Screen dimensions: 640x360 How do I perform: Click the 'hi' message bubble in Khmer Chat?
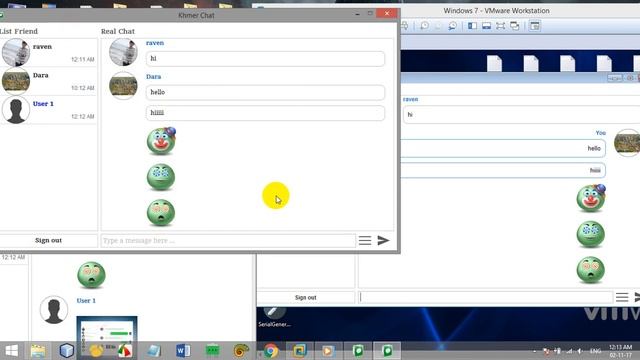pos(265,59)
